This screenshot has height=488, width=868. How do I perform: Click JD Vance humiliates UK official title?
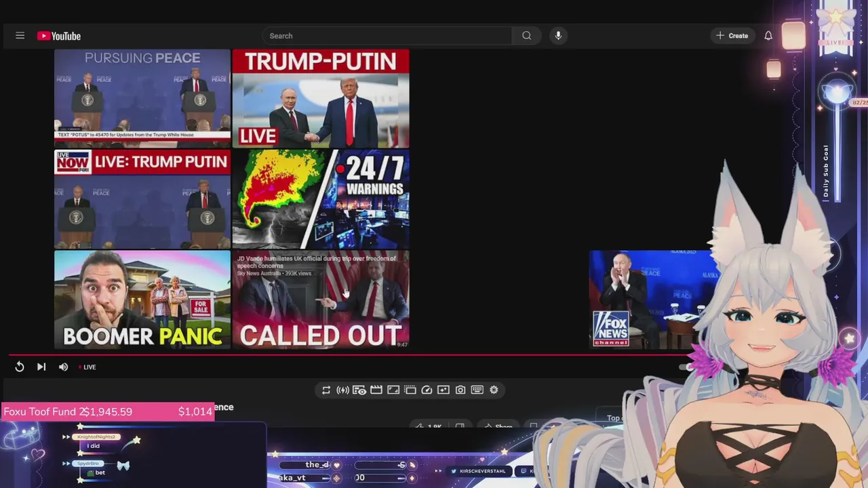tap(317, 262)
